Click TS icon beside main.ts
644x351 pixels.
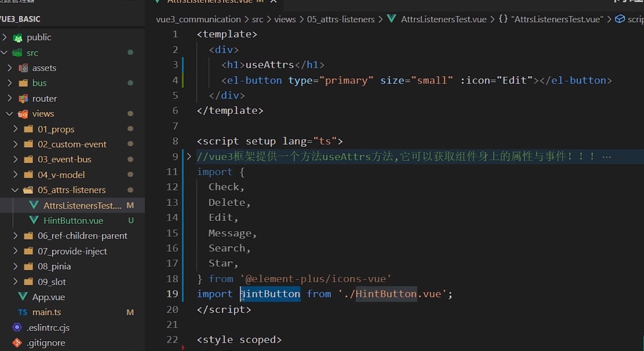(23, 312)
